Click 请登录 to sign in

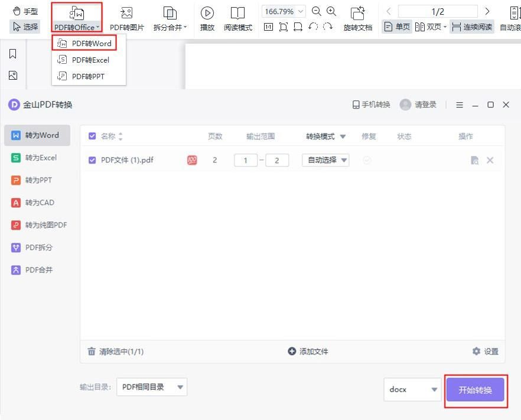425,105
